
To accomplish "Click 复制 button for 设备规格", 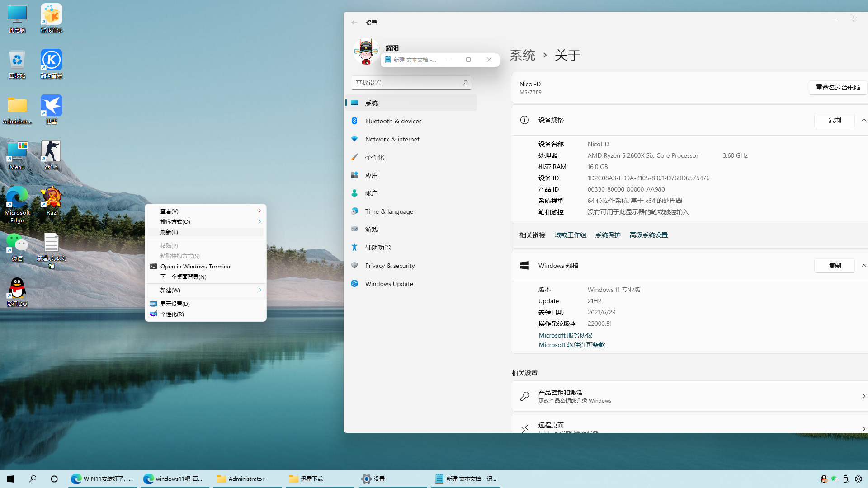I will [x=835, y=120].
